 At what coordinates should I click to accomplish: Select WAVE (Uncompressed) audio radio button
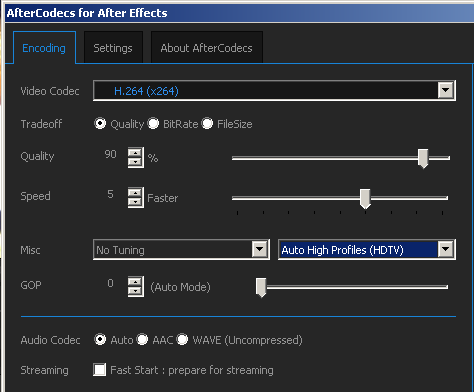click(x=182, y=340)
